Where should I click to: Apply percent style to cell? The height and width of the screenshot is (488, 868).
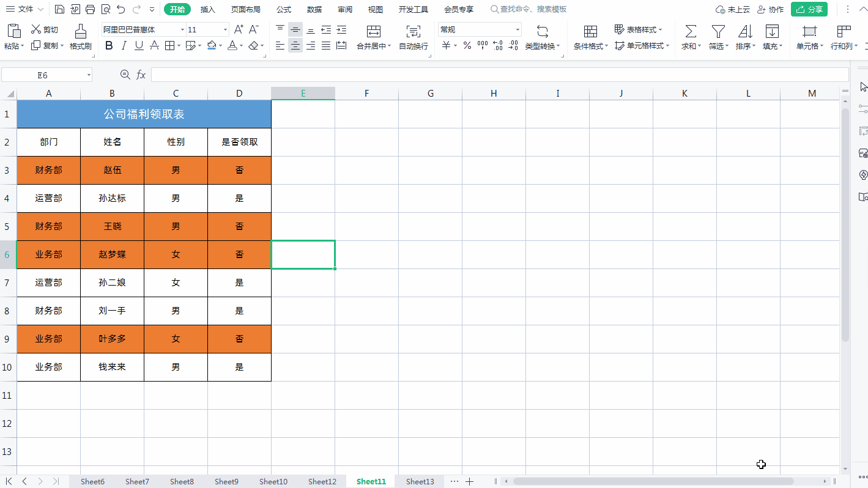(x=467, y=45)
